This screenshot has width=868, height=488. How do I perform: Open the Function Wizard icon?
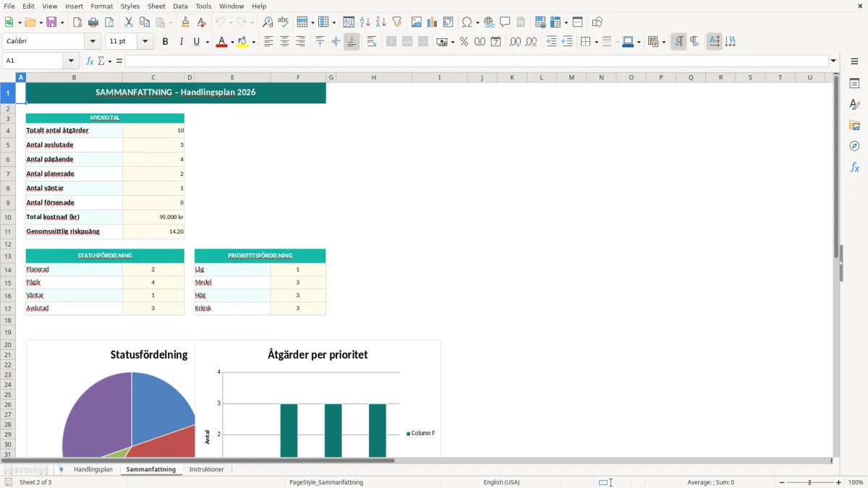click(x=90, y=61)
